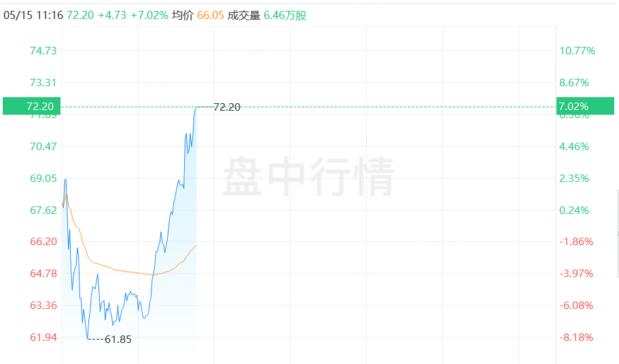The image size is (619, 364).
Task: Click the 成交量 volume label in header
Action: click(x=244, y=16)
